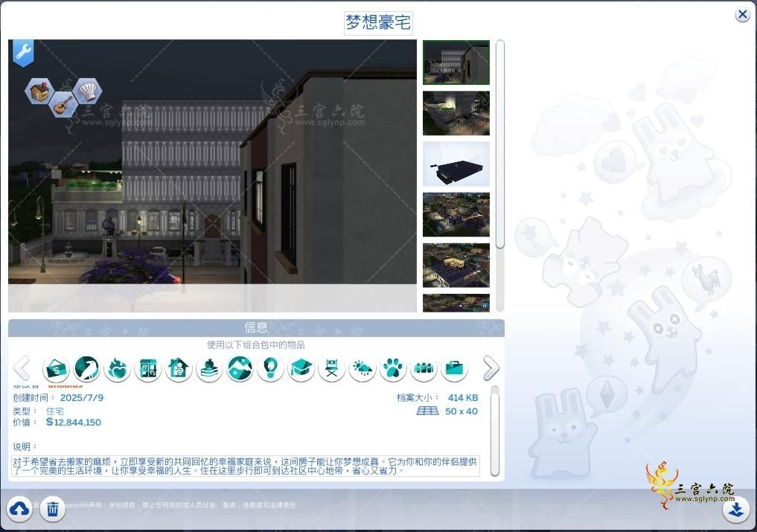Click the flaming heart pack icon
Image resolution: width=757 pixels, height=532 pixels.
[x=118, y=369]
